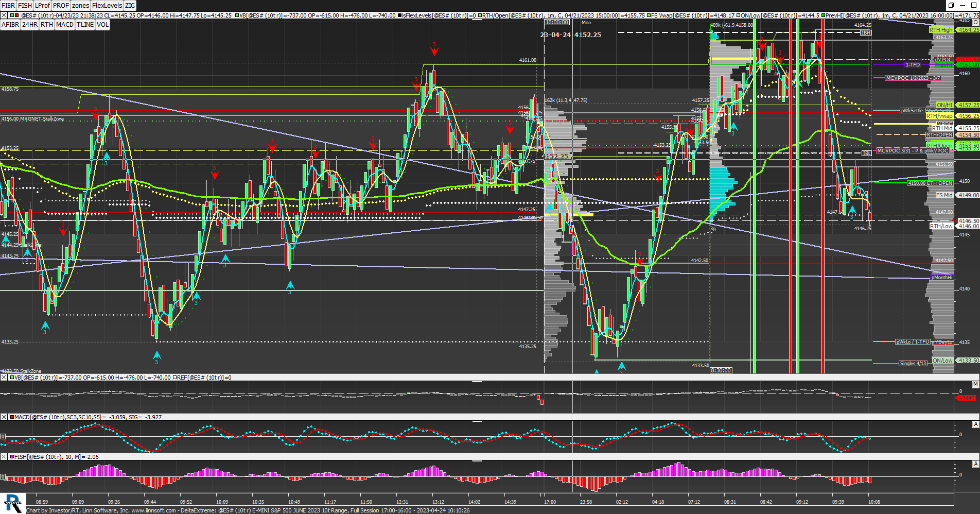Click the restore-down window icon

click(951, 5)
